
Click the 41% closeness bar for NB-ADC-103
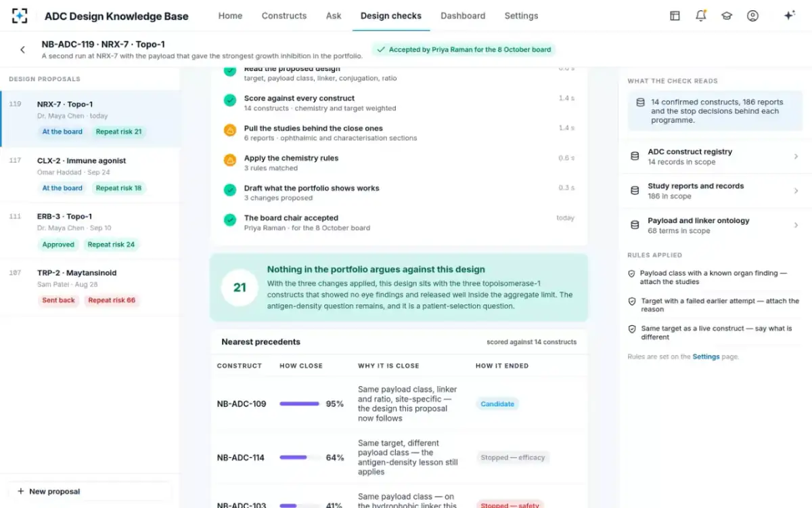(300, 505)
